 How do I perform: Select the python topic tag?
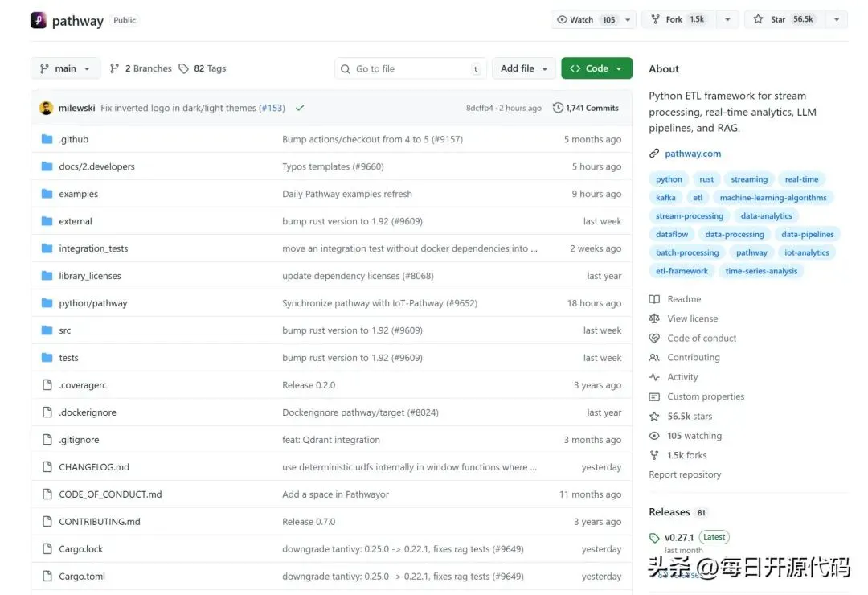(x=669, y=179)
